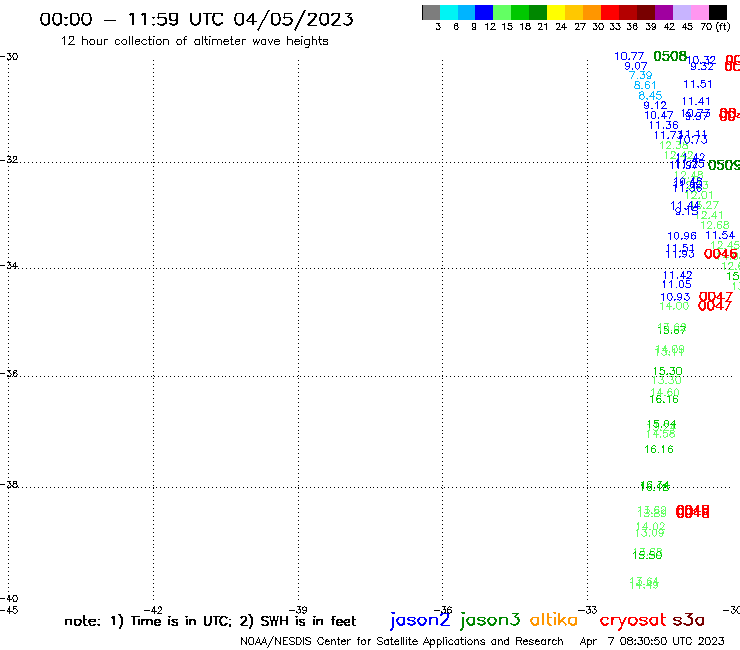This screenshot has width=740, height=650.
Task: Click the 10.47 wave height value
Action: [x=659, y=115]
